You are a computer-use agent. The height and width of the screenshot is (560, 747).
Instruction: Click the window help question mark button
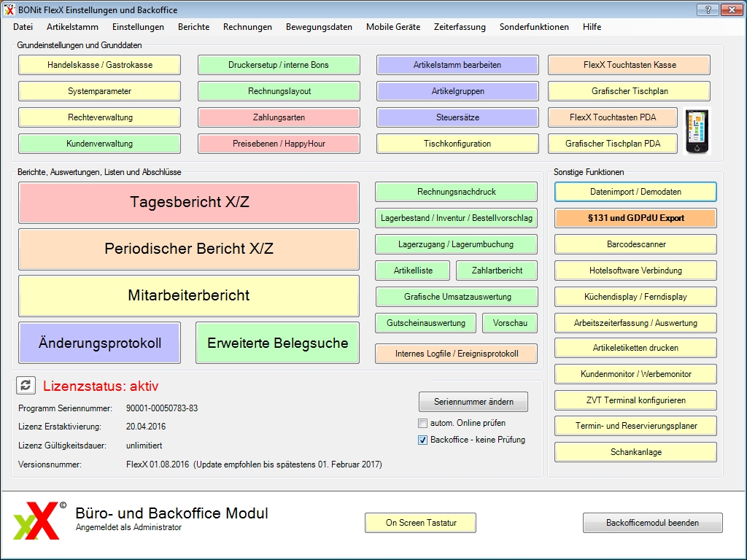click(x=708, y=9)
